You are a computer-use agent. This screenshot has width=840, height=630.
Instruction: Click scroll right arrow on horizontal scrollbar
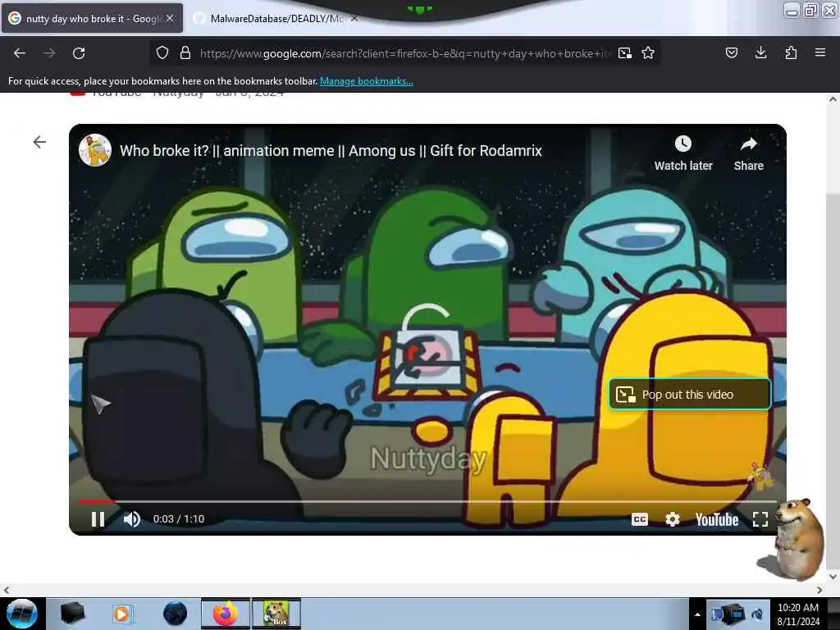[819, 590]
